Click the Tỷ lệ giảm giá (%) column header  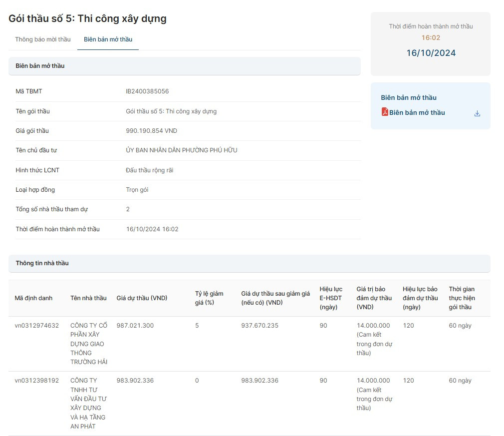pyautogui.click(x=209, y=298)
